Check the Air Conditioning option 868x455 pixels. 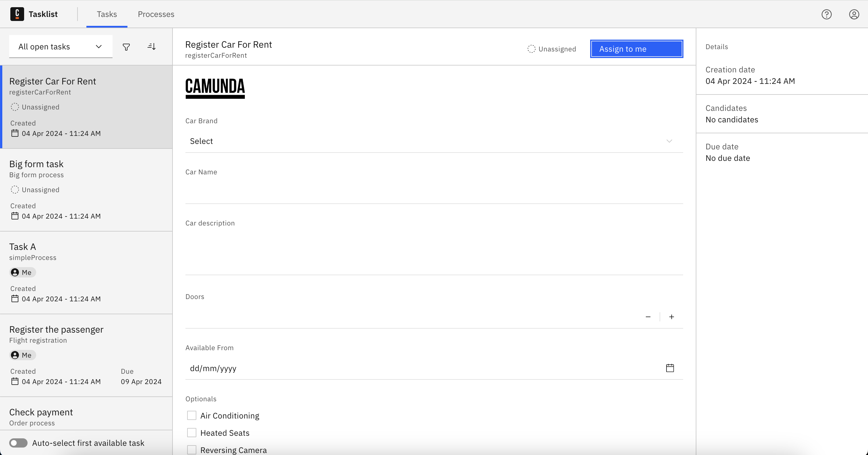192,416
